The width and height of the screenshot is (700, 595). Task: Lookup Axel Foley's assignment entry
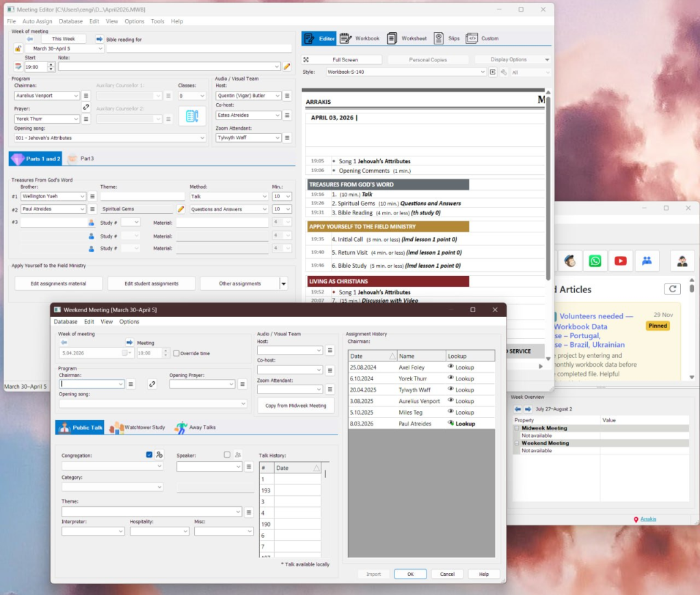tap(461, 367)
